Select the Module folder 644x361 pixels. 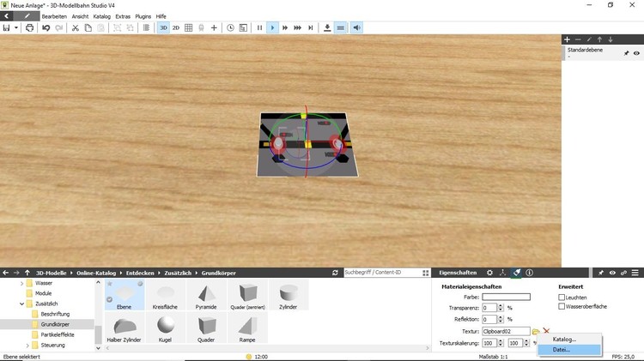point(43,293)
